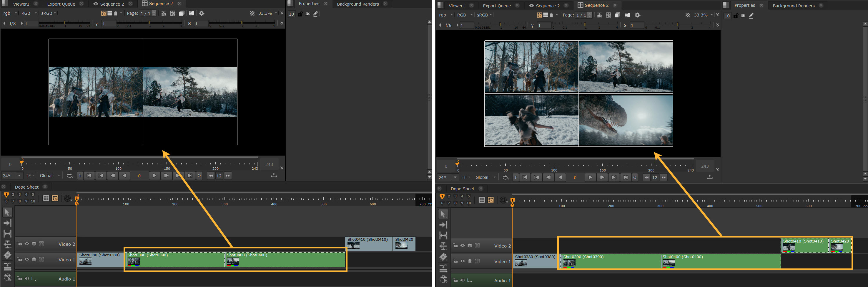Hide Video 2 track in left timeline
The height and width of the screenshot is (287, 868).
click(x=26, y=244)
